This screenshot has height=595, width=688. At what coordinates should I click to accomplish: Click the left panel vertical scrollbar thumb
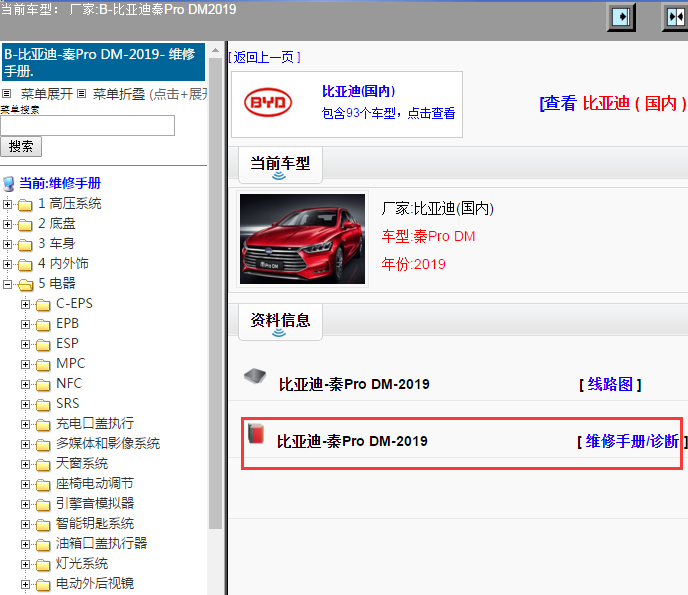click(x=215, y=293)
